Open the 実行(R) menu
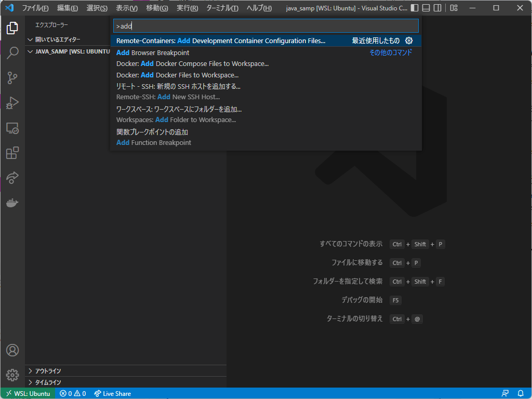The image size is (532, 399). coord(187,8)
